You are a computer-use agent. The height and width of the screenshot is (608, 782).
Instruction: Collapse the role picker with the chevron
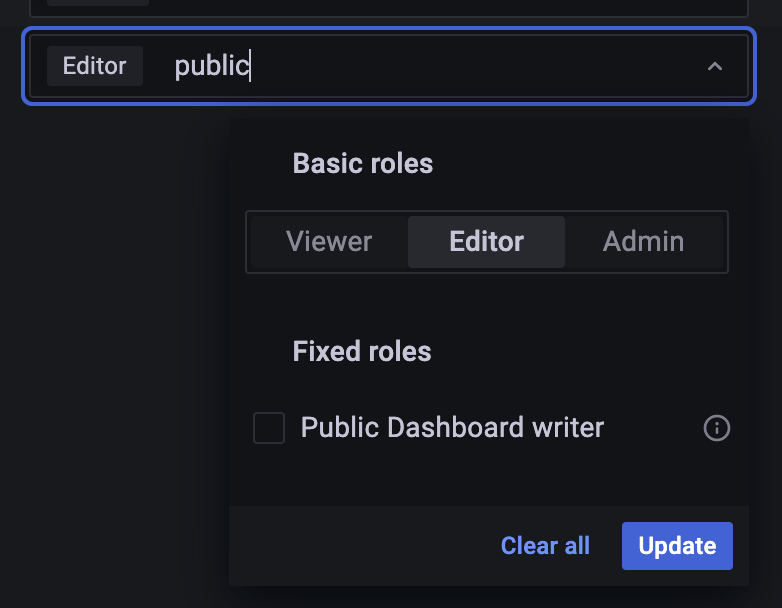(x=715, y=67)
